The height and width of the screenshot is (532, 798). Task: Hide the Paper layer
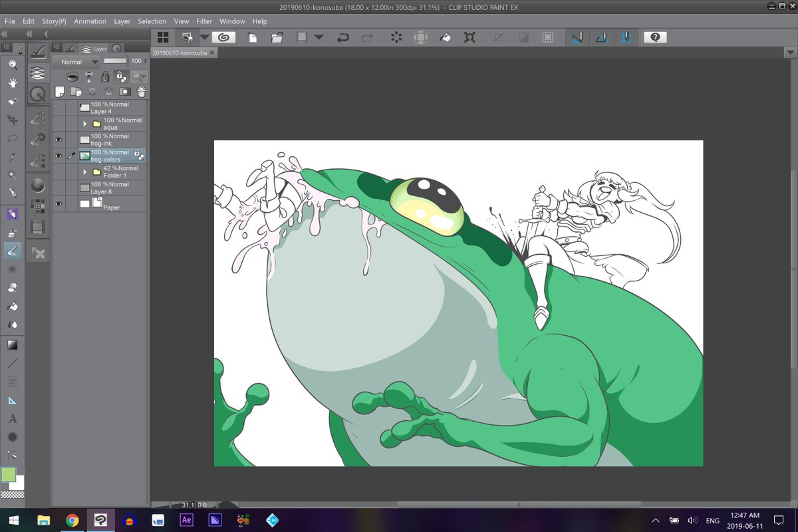[59, 204]
